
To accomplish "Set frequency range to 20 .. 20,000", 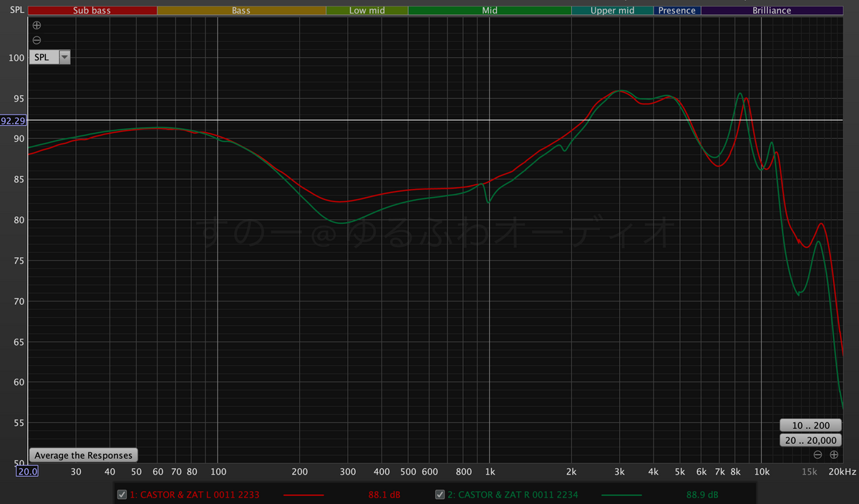I will coord(810,440).
